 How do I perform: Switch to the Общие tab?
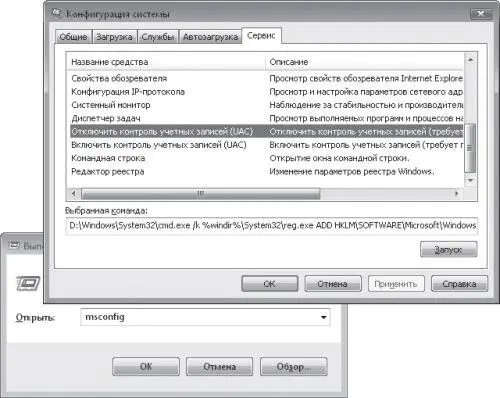pos(73,37)
